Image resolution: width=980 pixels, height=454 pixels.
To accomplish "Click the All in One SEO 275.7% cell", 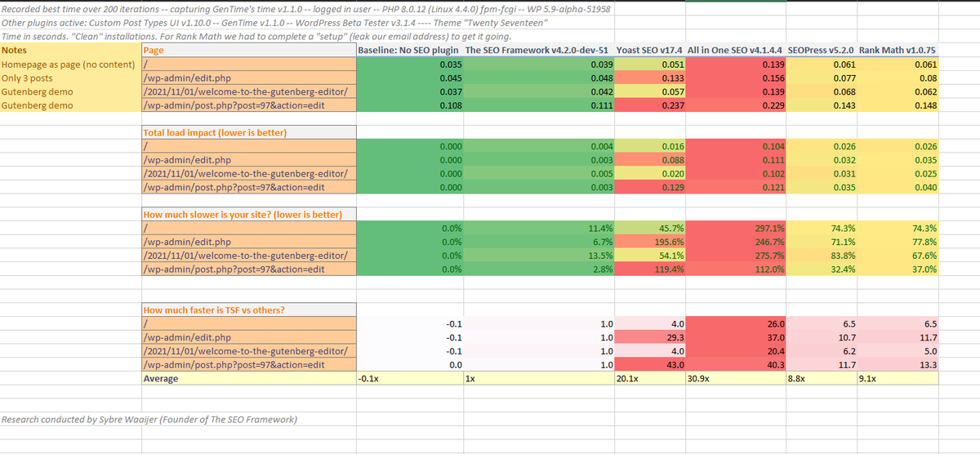I will [x=736, y=256].
